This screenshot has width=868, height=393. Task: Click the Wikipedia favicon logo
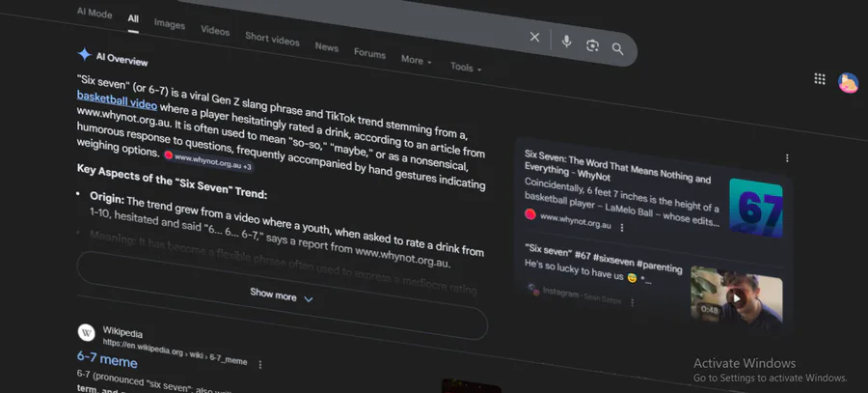point(87,333)
